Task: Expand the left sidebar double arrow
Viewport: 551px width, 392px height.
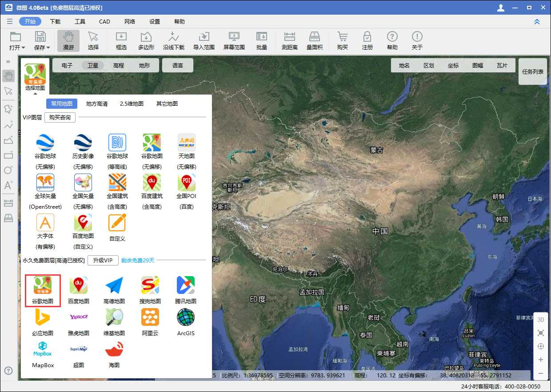Action: (8, 61)
